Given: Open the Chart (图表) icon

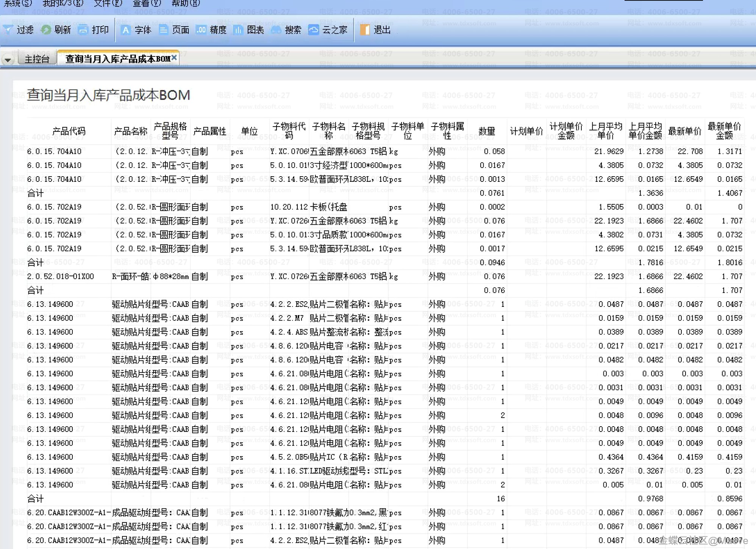Looking at the screenshot, I should tap(238, 30).
